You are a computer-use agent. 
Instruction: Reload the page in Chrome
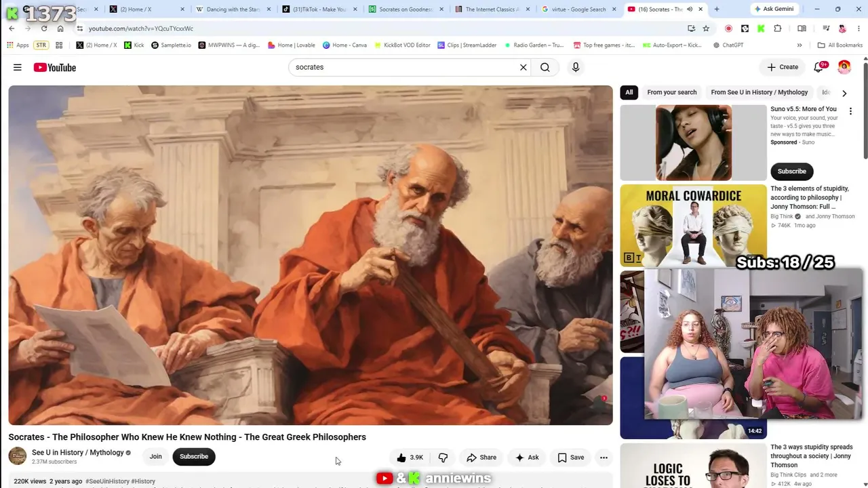(x=44, y=28)
